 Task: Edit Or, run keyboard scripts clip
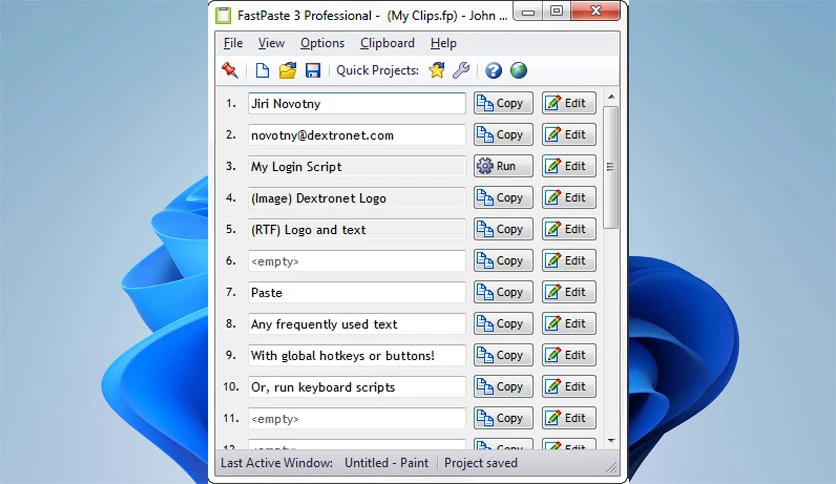click(569, 386)
